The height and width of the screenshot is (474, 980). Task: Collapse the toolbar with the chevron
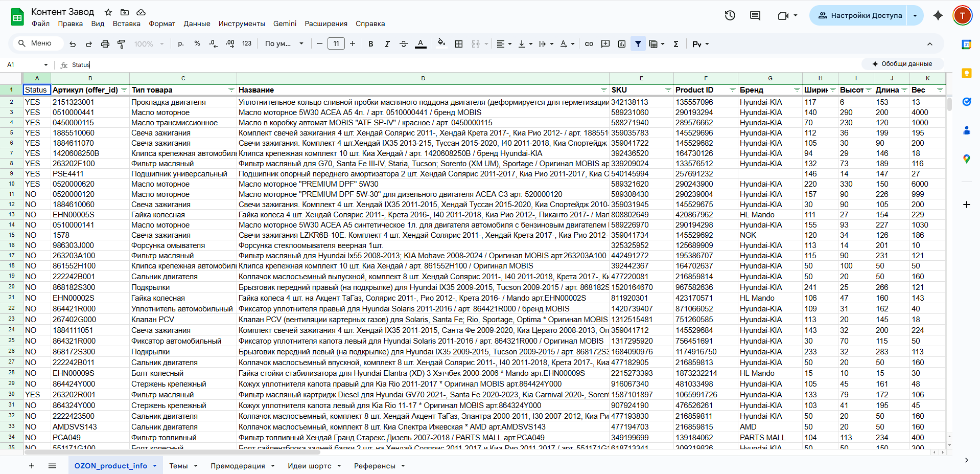coord(930,44)
